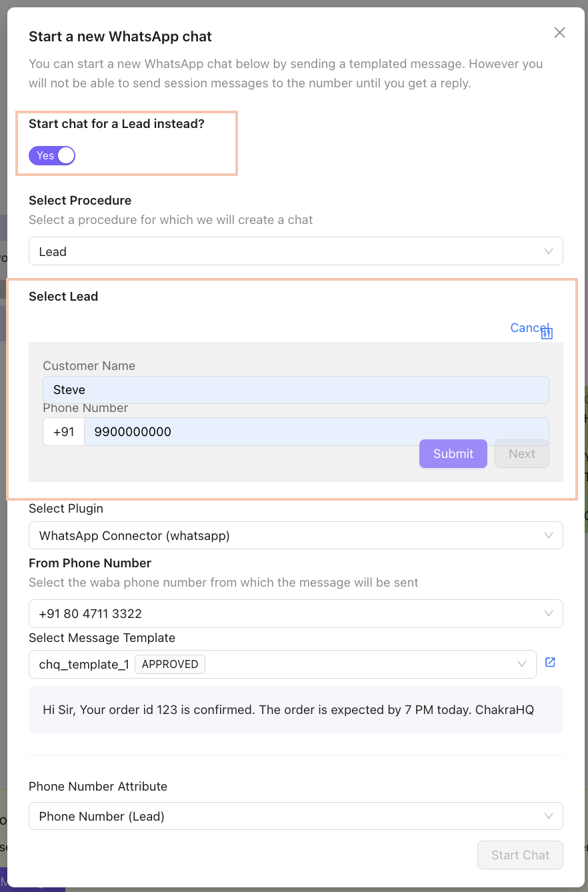This screenshot has height=892, width=588.
Task: Click the Select Lead section header
Action: pyautogui.click(x=63, y=296)
